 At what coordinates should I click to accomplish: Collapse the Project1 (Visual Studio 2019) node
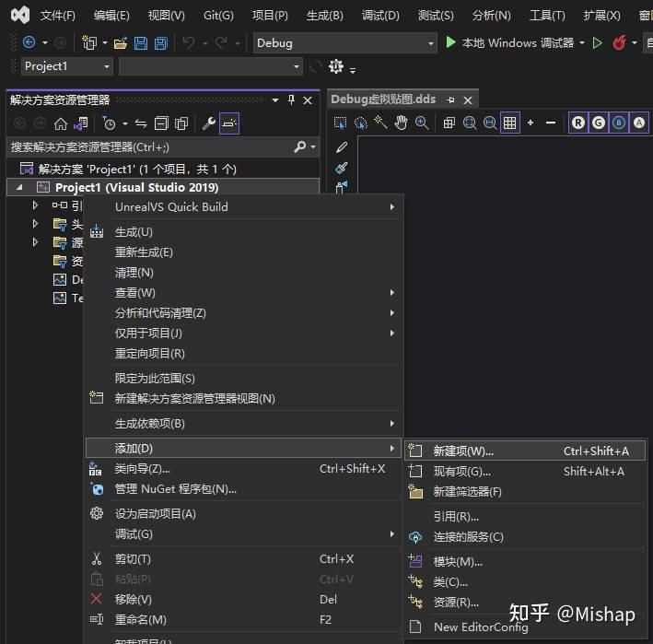[19, 187]
